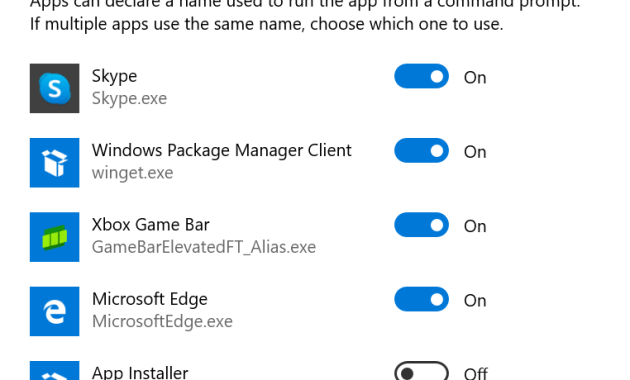The width and height of the screenshot is (630, 380).
Task: Click the Microsoft Edge icon
Action: click(x=54, y=311)
